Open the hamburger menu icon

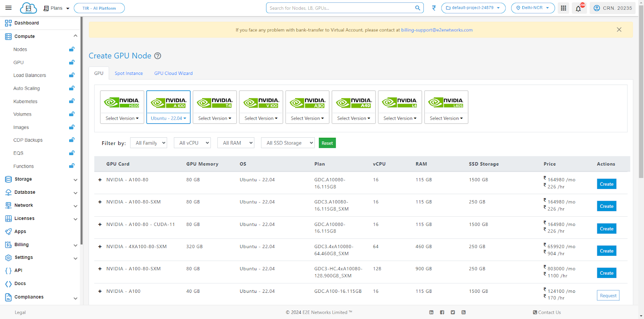tap(8, 8)
